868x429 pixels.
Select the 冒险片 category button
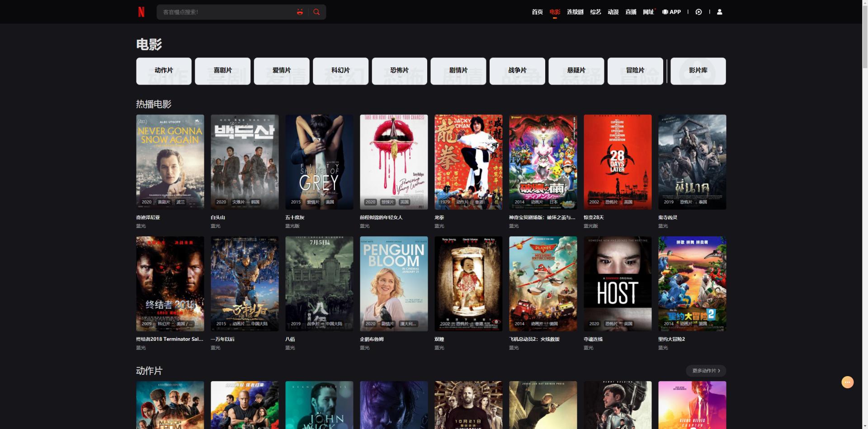[635, 71]
